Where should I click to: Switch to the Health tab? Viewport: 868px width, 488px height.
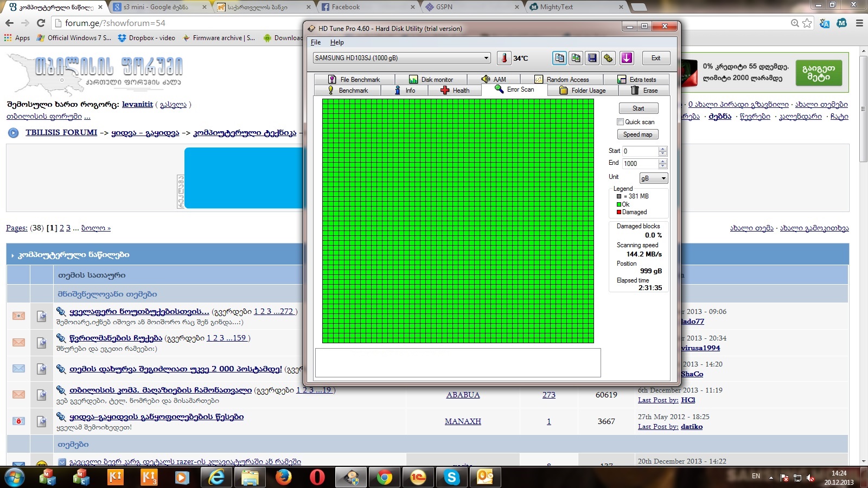coord(455,91)
